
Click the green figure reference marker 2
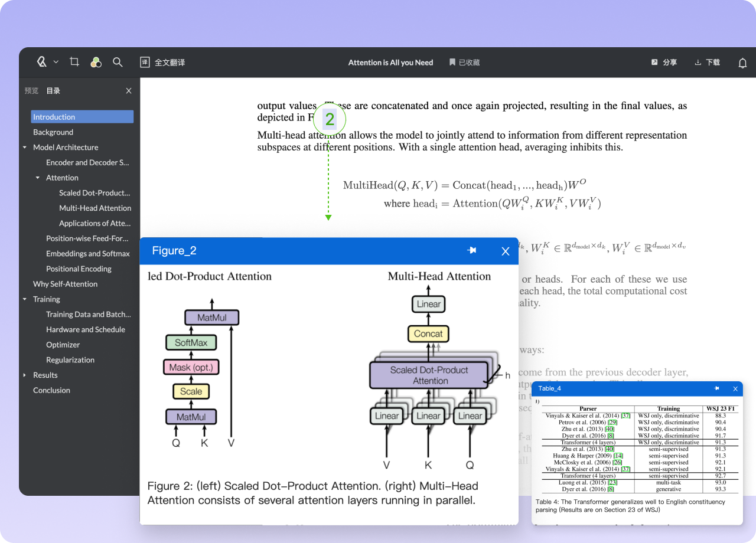[x=329, y=119]
